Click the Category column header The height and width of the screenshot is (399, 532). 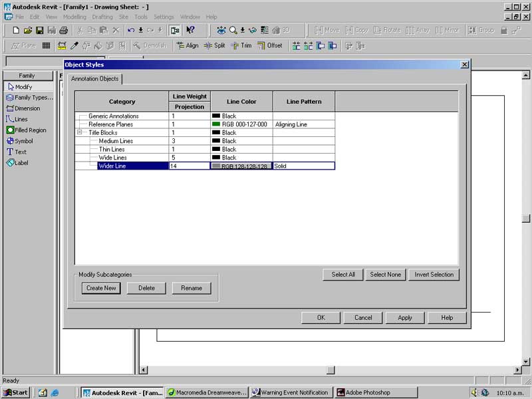point(122,102)
